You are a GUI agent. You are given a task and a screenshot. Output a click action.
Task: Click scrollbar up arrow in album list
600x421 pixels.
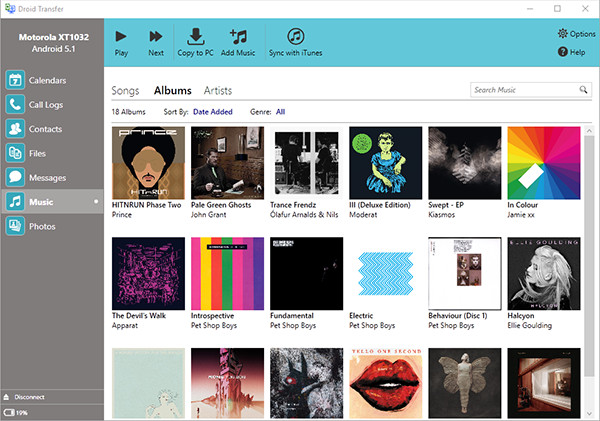(x=589, y=131)
